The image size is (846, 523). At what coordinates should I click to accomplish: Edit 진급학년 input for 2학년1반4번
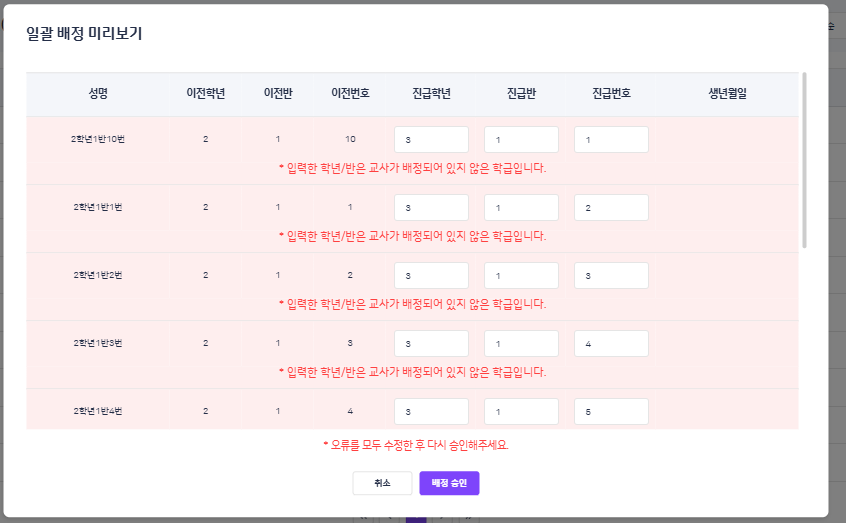tap(431, 411)
